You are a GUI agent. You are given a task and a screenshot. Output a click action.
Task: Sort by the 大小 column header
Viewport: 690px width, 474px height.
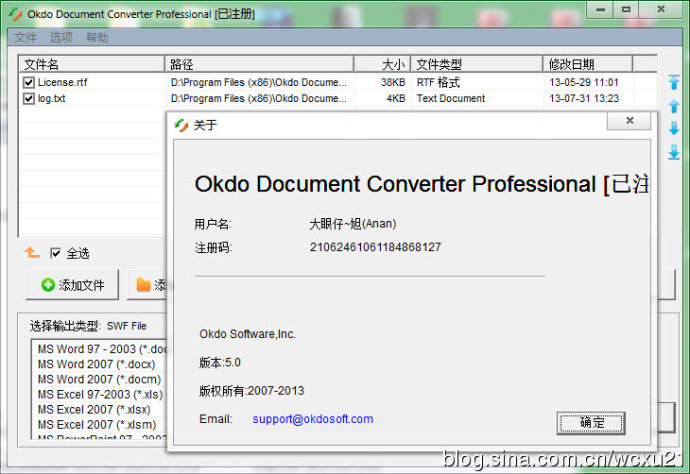click(x=382, y=64)
